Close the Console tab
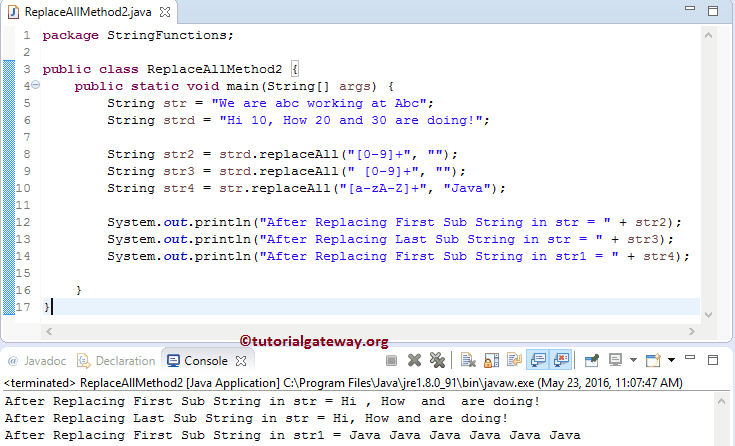The width and height of the screenshot is (735, 446). (x=241, y=361)
